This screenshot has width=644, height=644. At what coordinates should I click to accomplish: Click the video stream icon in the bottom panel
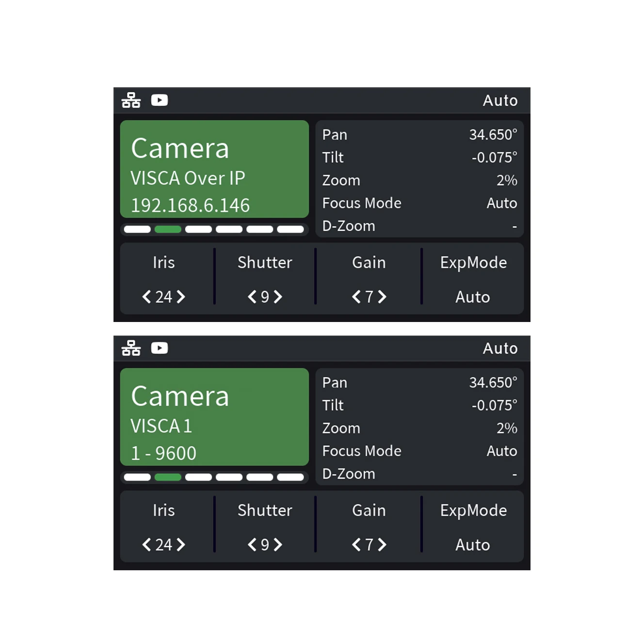160,348
